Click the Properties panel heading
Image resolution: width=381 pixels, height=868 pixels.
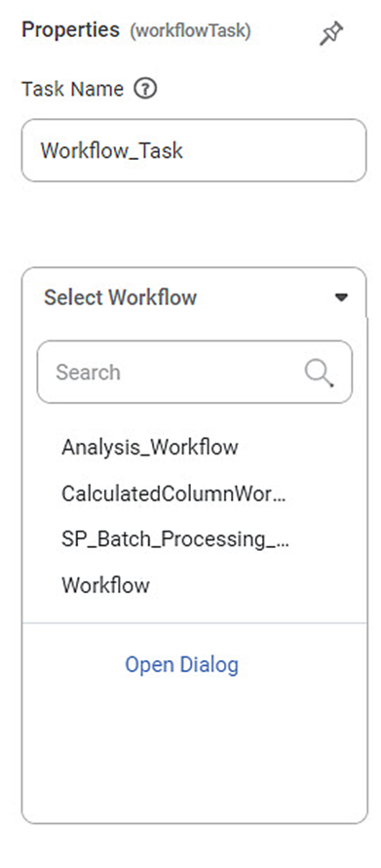pos(70,30)
